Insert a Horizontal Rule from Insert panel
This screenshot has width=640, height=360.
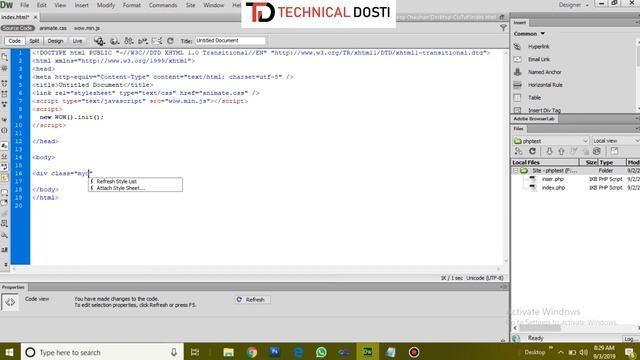tap(545, 85)
